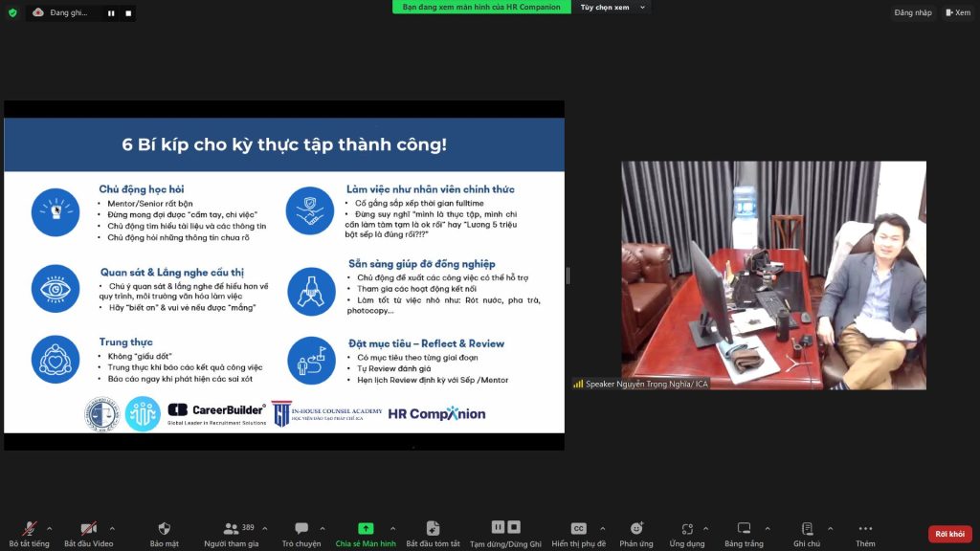Open Phản ứng reactions menu
This screenshot has height=551, width=980.
click(636, 529)
